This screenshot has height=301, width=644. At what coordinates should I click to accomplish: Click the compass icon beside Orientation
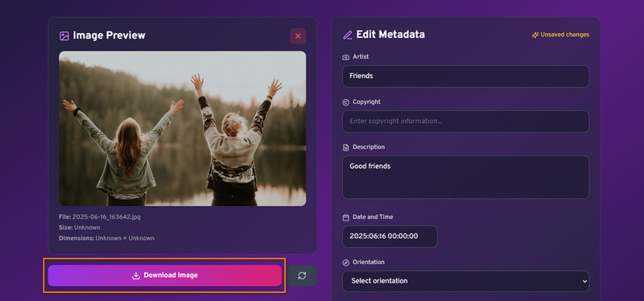coord(346,262)
